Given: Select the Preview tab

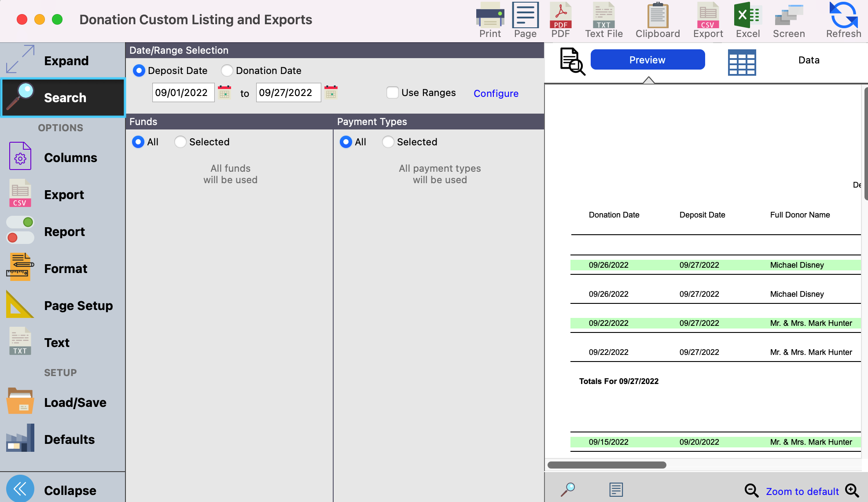Looking at the screenshot, I should [647, 60].
